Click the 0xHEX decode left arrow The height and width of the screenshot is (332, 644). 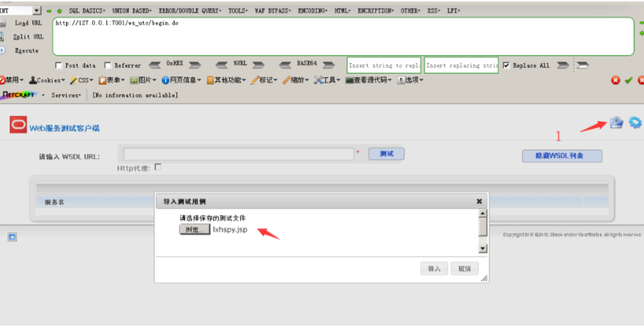coord(155,65)
